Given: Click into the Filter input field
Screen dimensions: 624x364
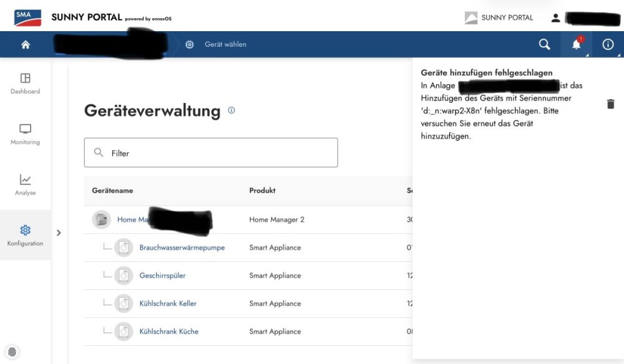Looking at the screenshot, I should pyautogui.click(x=211, y=153).
